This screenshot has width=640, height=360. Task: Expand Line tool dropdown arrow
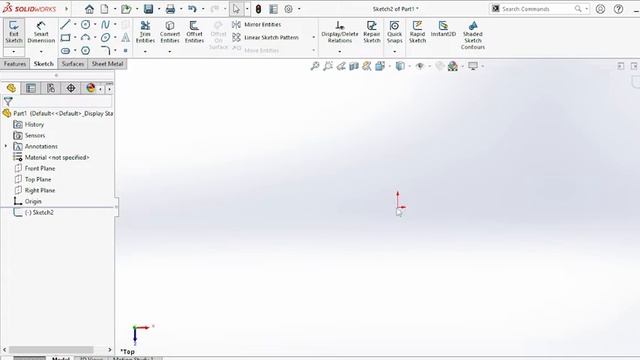pyautogui.click(x=75, y=24)
